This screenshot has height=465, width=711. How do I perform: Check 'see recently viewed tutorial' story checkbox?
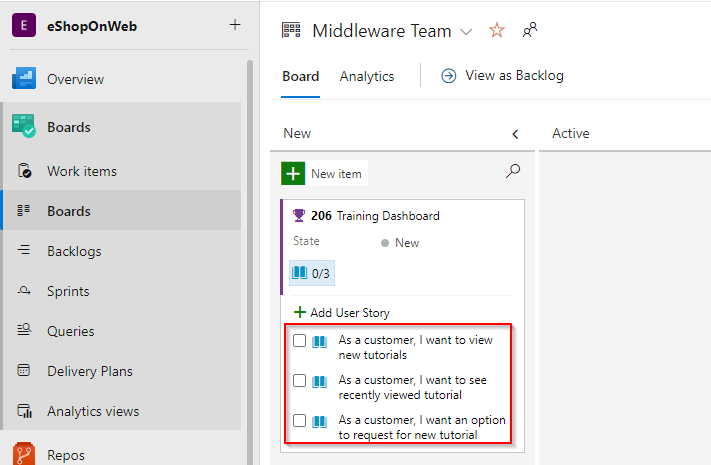(x=299, y=380)
